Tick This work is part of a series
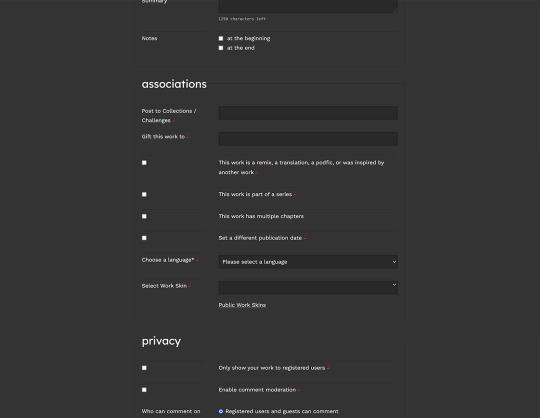 tap(144, 194)
